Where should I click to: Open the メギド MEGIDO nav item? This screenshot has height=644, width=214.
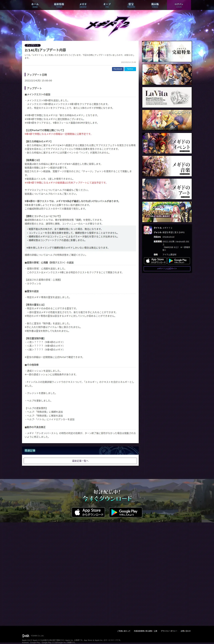click(83, 5)
